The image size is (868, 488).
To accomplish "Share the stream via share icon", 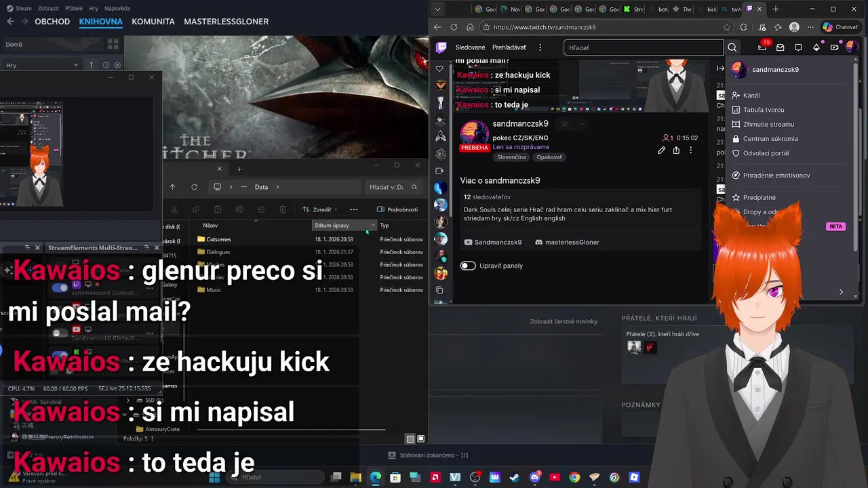I will click(x=676, y=150).
